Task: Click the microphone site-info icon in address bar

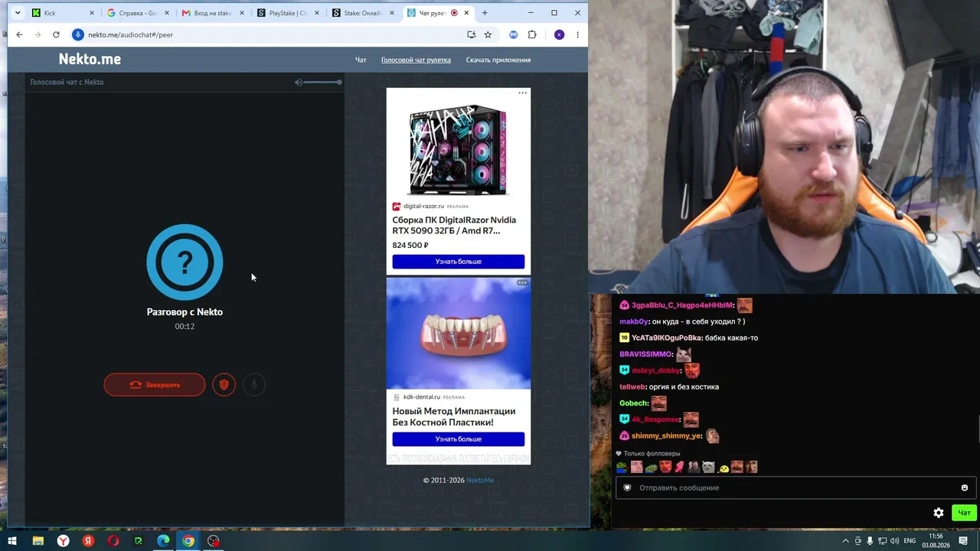Action: pyautogui.click(x=77, y=34)
